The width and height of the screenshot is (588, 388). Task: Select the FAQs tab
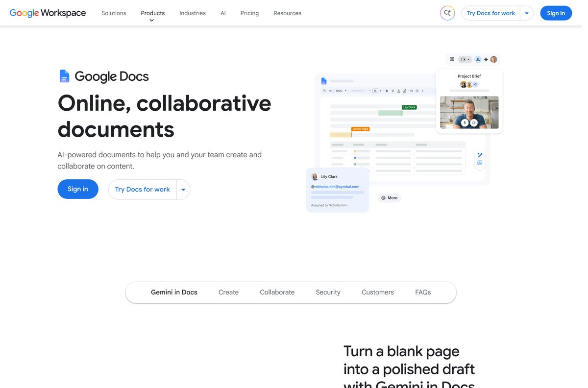pos(423,292)
